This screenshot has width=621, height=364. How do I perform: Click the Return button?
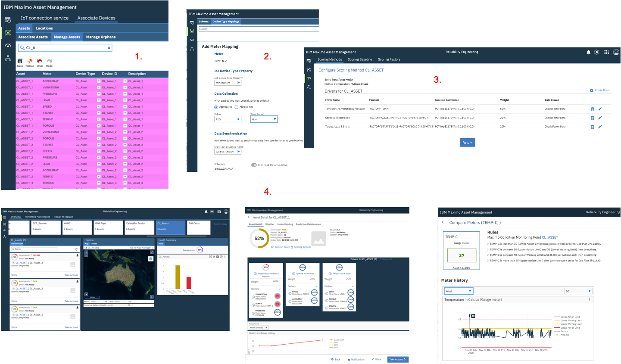468,143
